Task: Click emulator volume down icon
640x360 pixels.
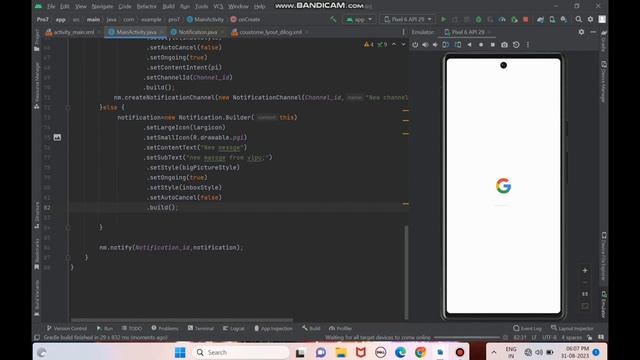Action: pos(435,45)
